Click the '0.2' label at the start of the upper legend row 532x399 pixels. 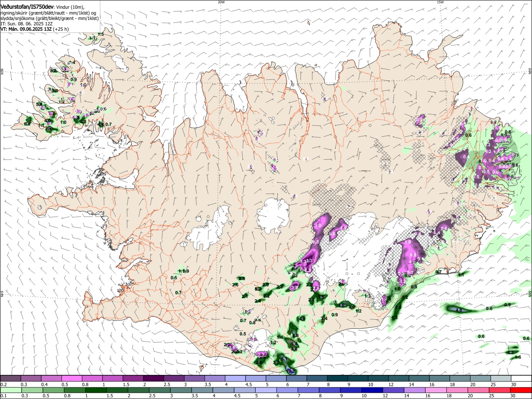[4, 384]
